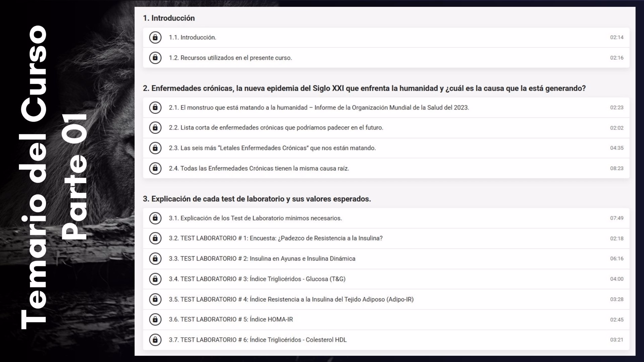Open lesson 1.2 Recursos utilizados en el presente curso
Screen dimensions: 644x362
coord(386,58)
